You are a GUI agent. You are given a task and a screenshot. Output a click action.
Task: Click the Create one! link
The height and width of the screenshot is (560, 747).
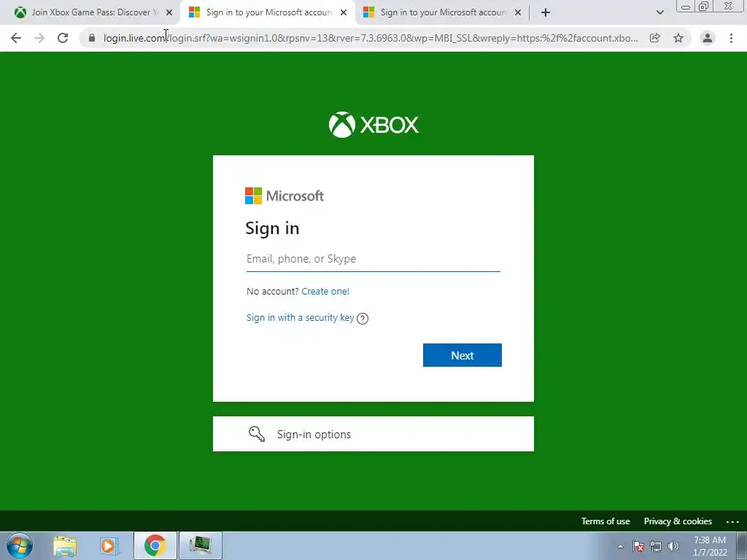click(325, 292)
